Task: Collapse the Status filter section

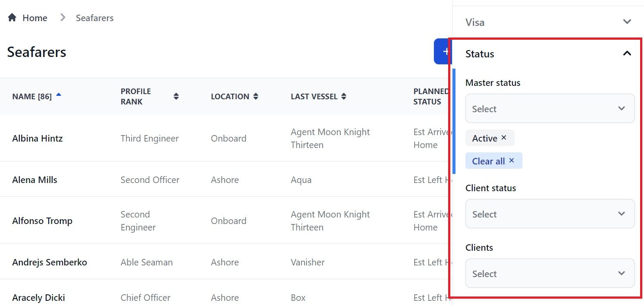Action: coord(627,54)
